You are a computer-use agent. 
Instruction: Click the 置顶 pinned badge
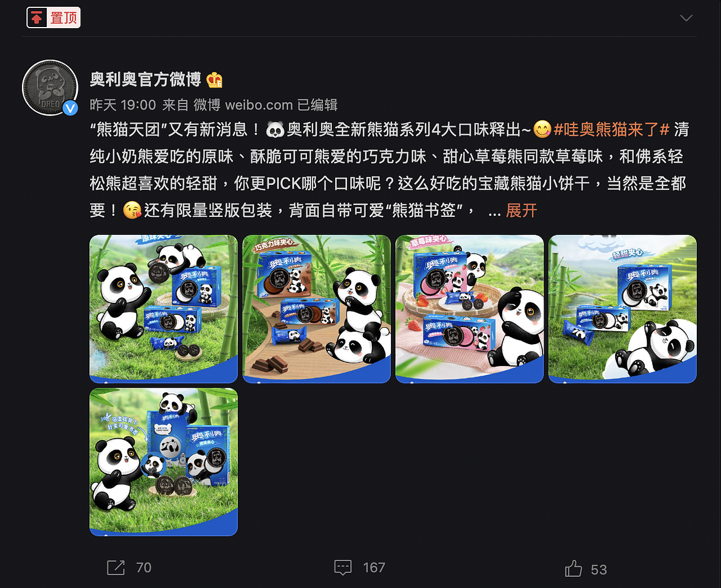[x=54, y=17]
